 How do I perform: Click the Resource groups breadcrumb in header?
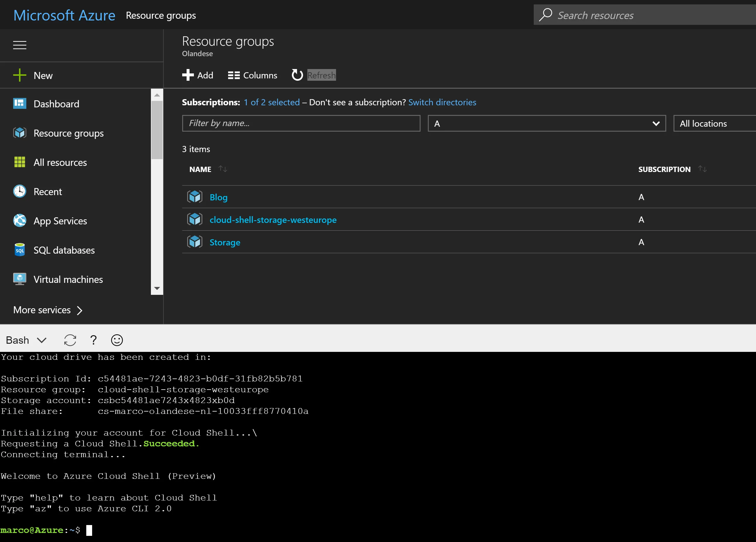161,16
